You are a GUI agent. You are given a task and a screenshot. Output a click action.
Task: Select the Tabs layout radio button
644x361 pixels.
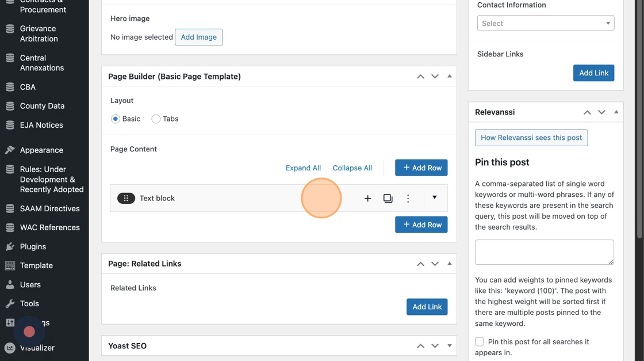click(x=156, y=119)
